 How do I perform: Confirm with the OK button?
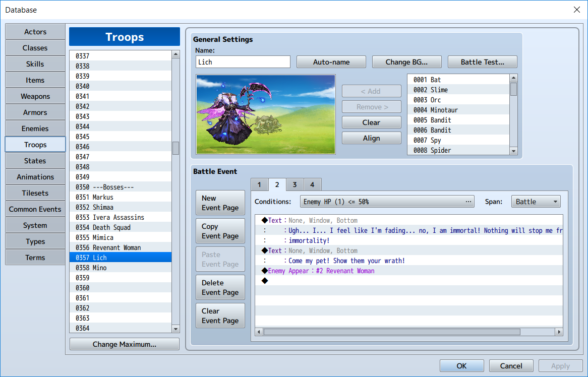461,366
